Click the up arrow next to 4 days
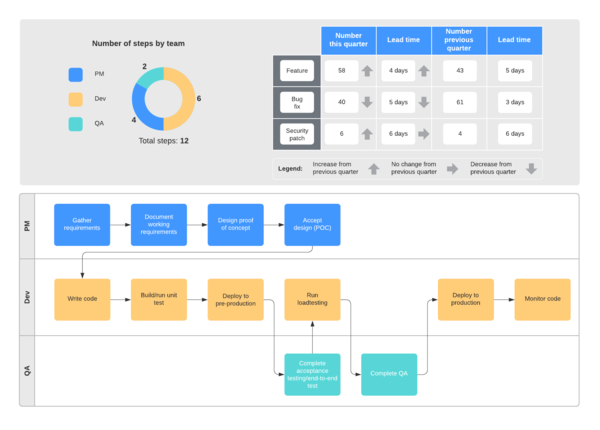This screenshot has height=430, width=600. point(423,71)
